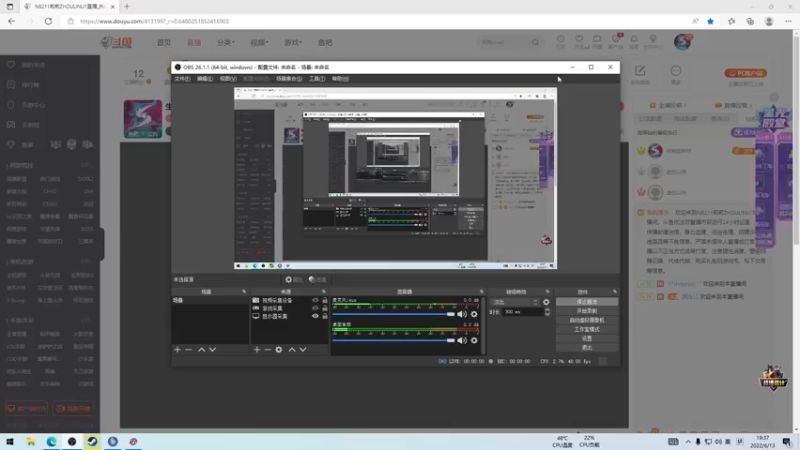Click the edit pencil icon right of OBS window
Screen dimensions: 800x450
[x=640, y=70]
